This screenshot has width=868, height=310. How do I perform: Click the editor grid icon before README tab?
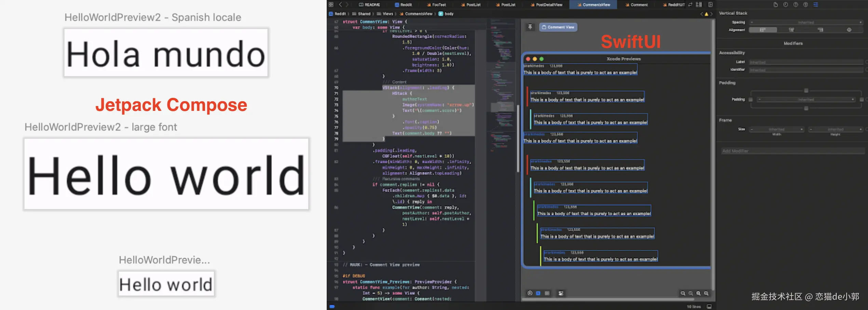(331, 4)
